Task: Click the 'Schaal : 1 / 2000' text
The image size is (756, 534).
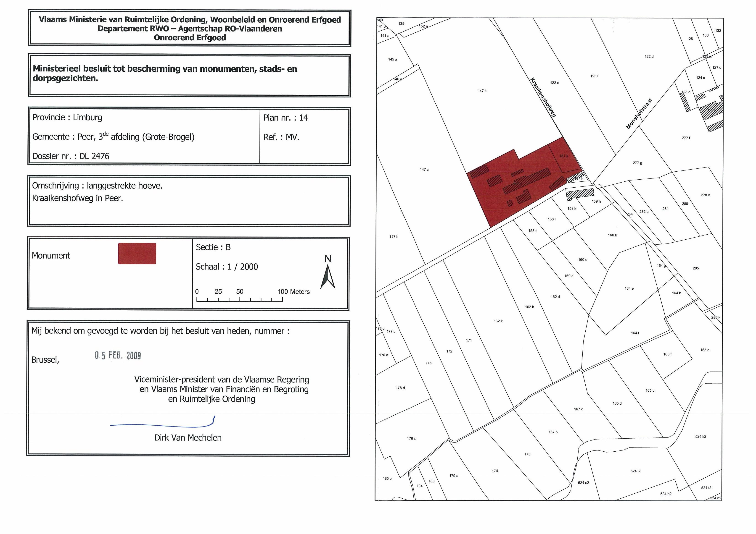Action: click(227, 267)
